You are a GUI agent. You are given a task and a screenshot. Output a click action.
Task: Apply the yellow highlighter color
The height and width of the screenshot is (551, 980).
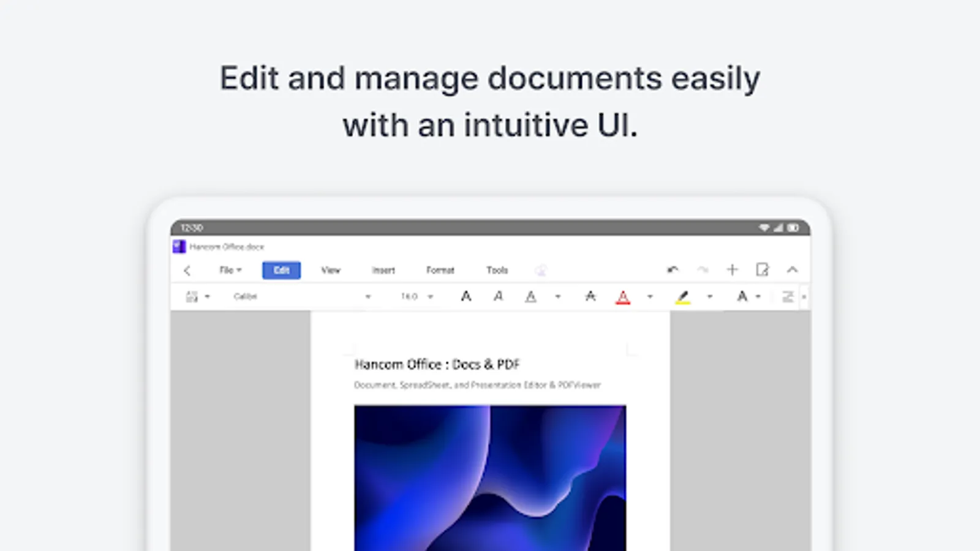683,298
